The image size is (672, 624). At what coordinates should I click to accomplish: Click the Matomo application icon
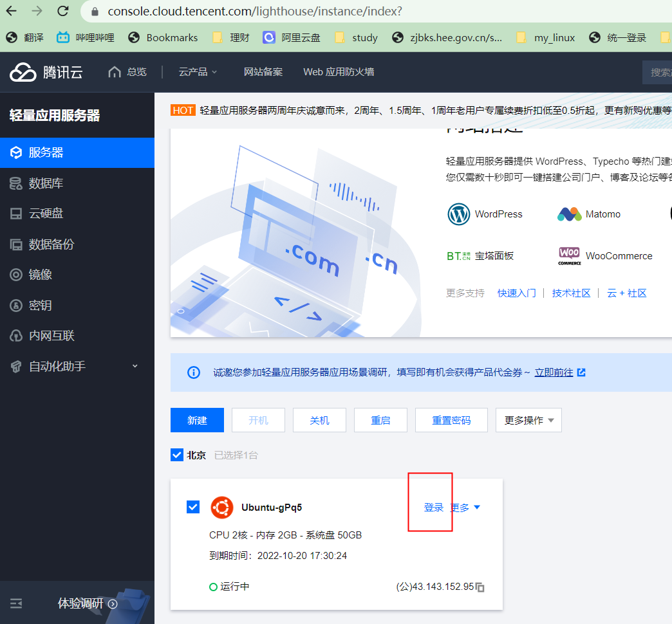(569, 214)
